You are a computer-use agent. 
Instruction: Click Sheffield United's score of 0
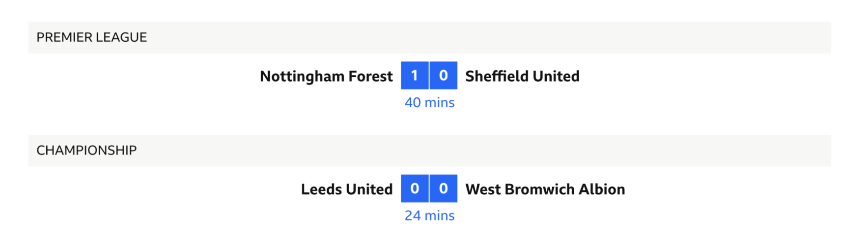click(444, 75)
